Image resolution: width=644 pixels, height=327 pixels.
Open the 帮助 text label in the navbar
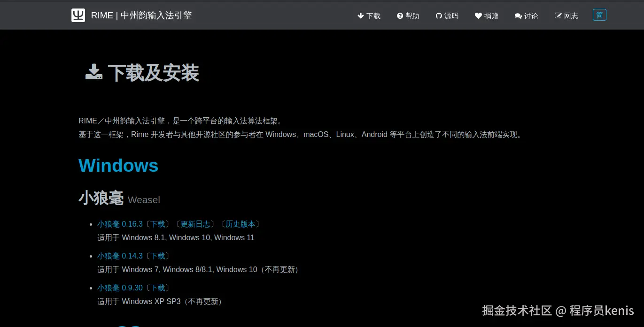click(x=412, y=16)
